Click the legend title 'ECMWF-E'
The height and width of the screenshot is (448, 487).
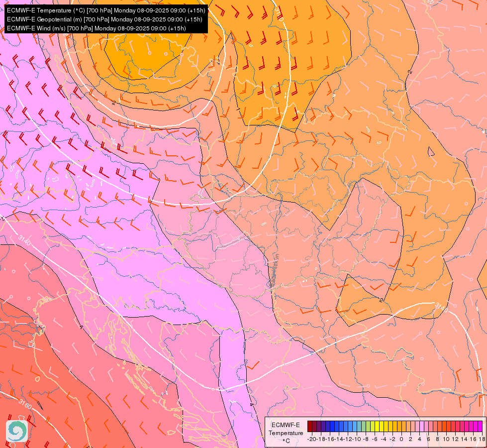click(x=286, y=425)
